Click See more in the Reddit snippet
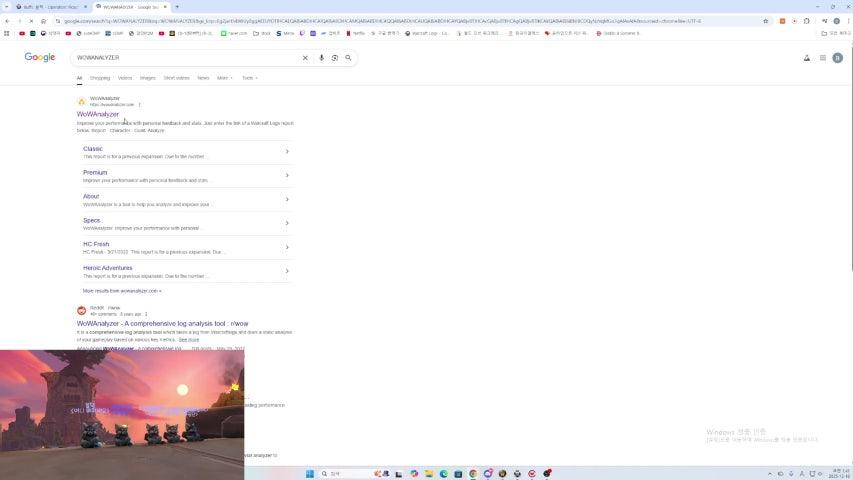 189,340
